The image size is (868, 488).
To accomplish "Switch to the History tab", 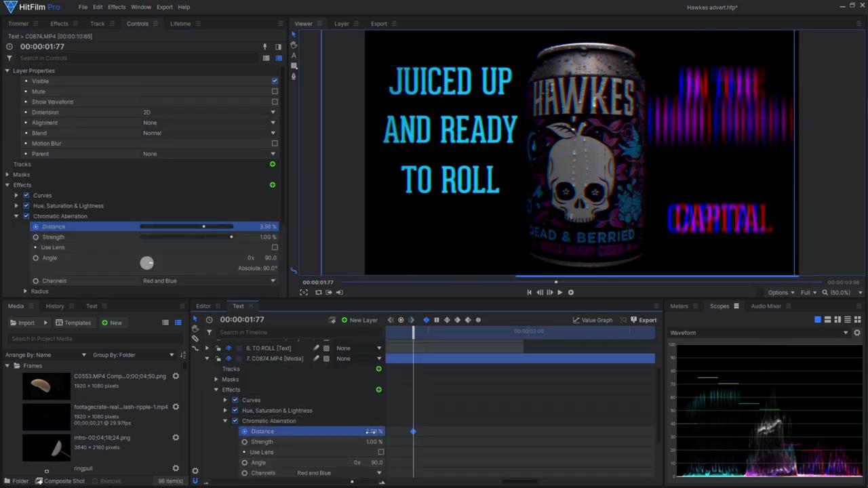I will pos(55,306).
